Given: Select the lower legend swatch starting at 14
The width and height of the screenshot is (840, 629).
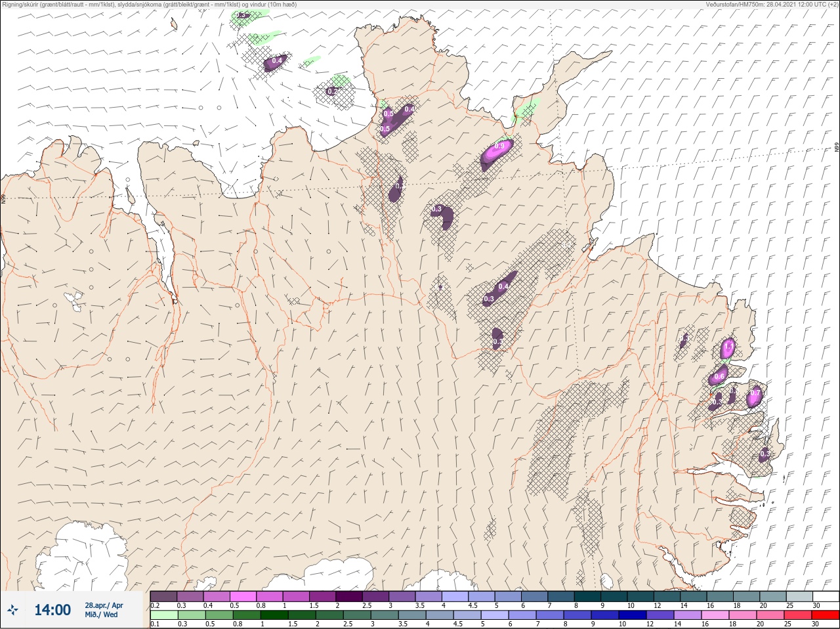Looking at the screenshot, I should click(688, 615).
